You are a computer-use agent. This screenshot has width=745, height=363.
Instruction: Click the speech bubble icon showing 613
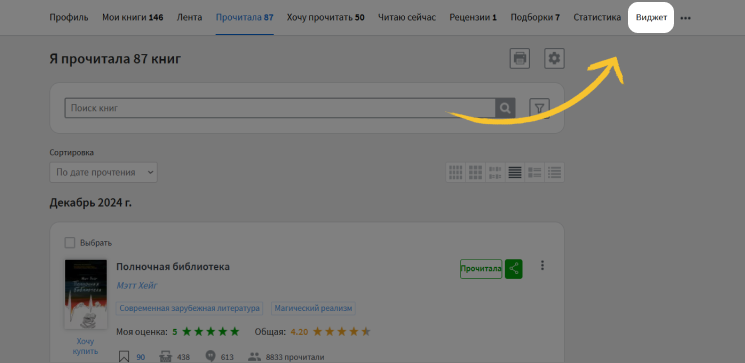click(210, 357)
